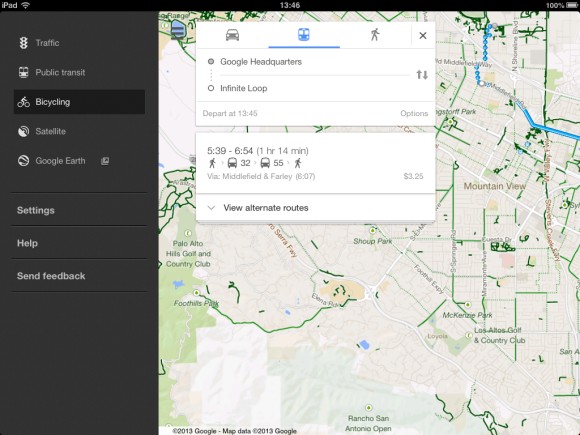Tap the Mountain View map label
Image resolution: width=580 pixels, height=435 pixels.
point(495,186)
